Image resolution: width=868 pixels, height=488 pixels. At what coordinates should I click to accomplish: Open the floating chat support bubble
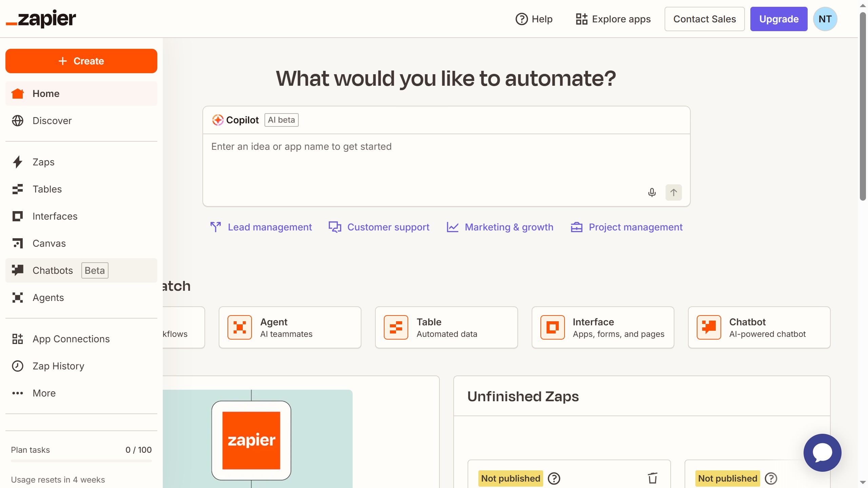pos(822,453)
